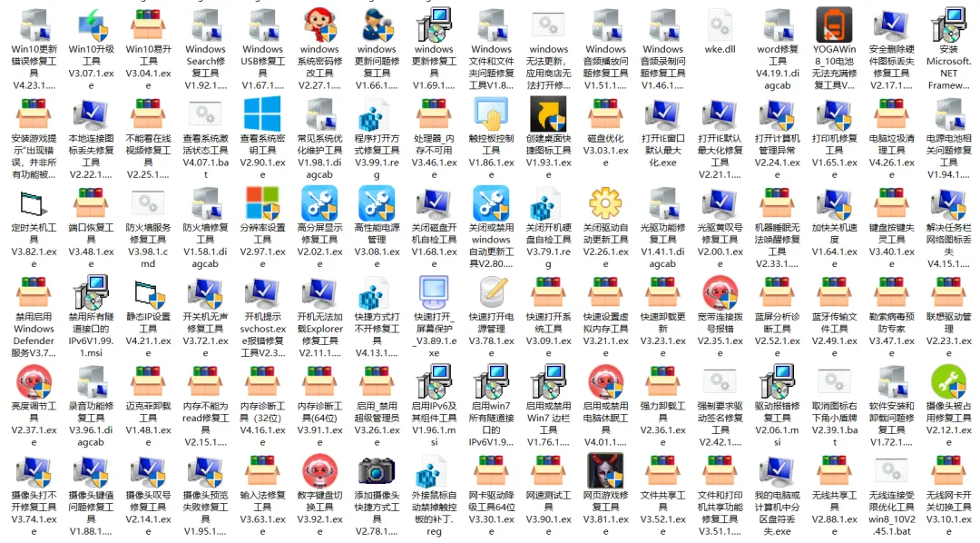Click file name 取消图标右下角小盾牌V2.39.1.bat

835,424
